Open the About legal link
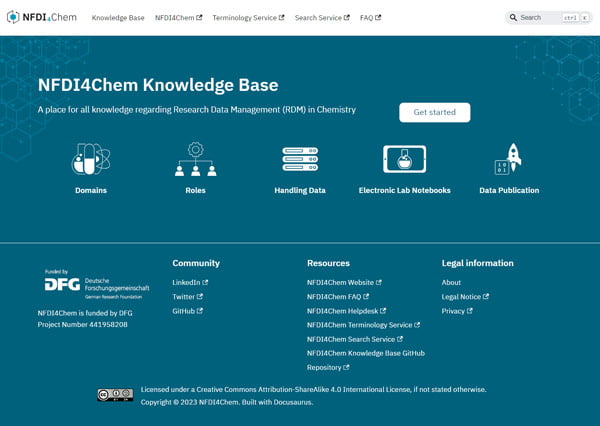This screenshot has width=600, height=426. click(x=451, y=282)
